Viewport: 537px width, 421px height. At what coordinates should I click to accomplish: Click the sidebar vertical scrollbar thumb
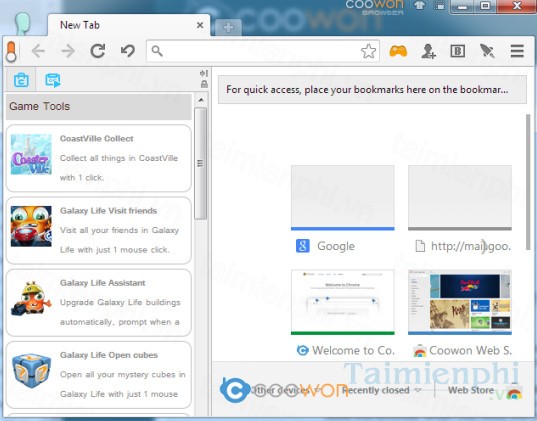coord(201,163)
